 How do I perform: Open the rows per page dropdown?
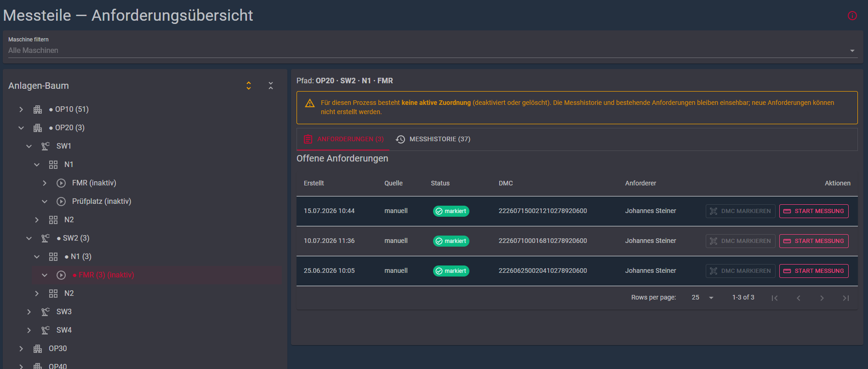click(702, 298)
